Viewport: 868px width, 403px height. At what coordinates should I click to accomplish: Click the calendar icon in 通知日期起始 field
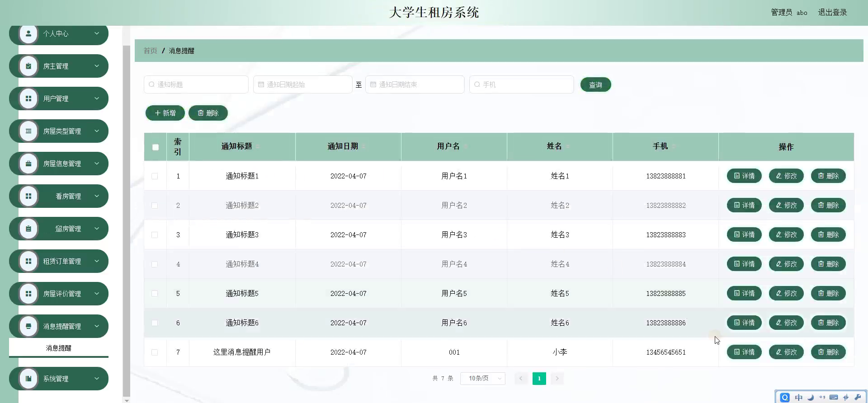pos(261,84)
